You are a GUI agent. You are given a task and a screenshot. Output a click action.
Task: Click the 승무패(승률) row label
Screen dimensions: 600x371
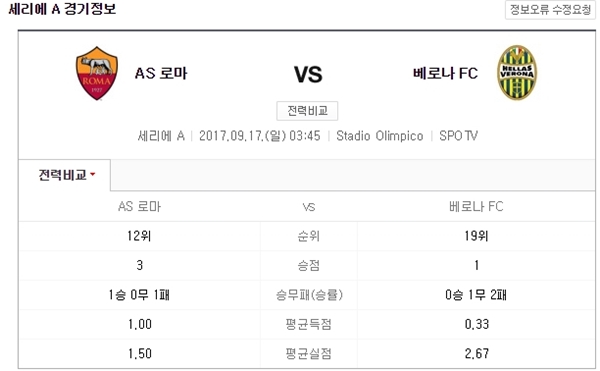point(309,295)
